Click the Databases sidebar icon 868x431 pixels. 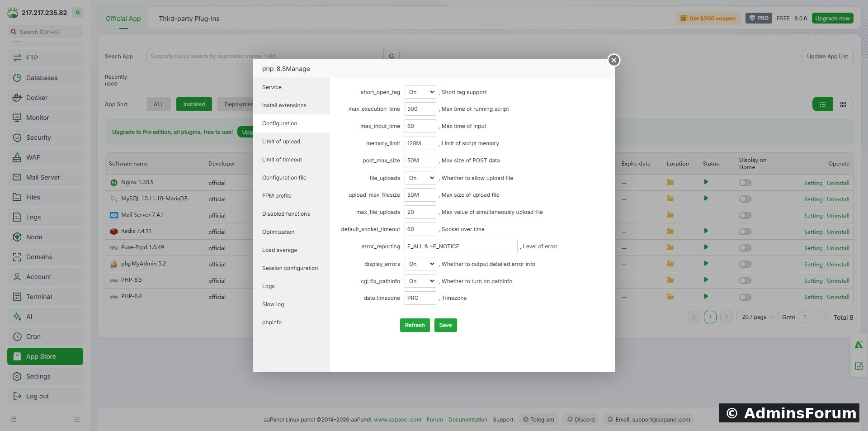pyautogui.click(x=17, y=78)
